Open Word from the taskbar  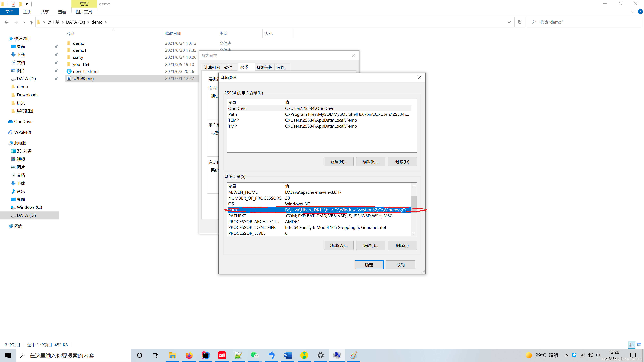(287, 355)
